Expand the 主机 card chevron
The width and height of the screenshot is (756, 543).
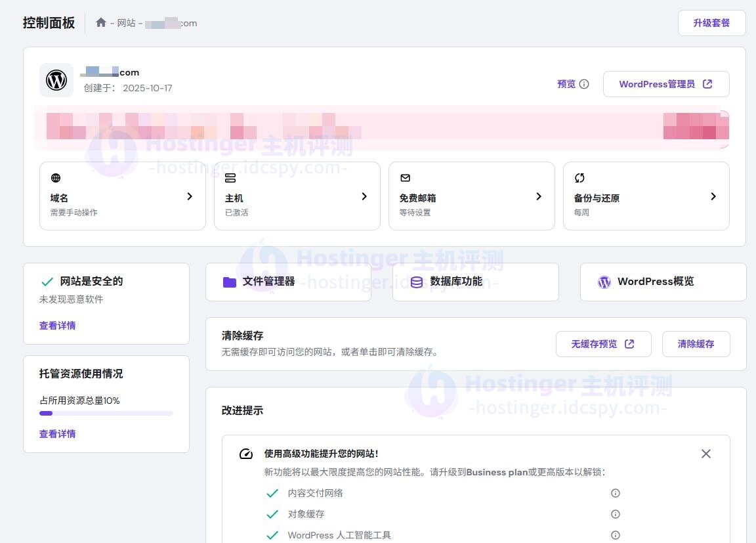(364, 196)
